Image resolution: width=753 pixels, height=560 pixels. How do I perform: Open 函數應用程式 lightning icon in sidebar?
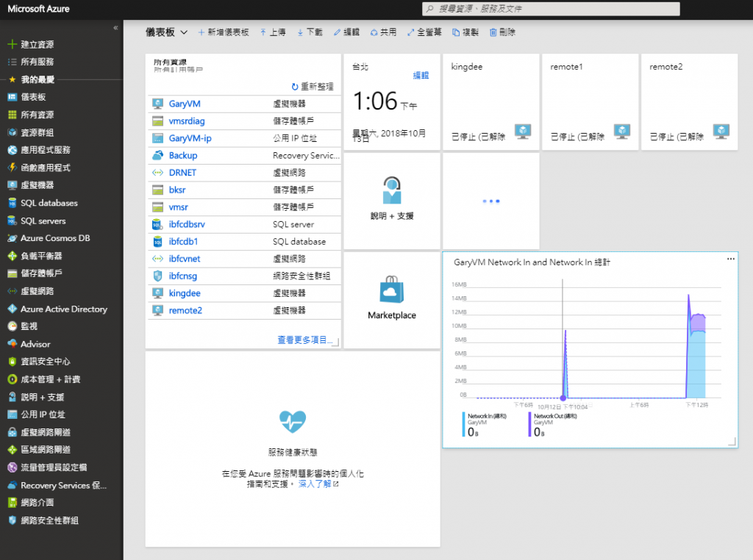tap(13, 168)
